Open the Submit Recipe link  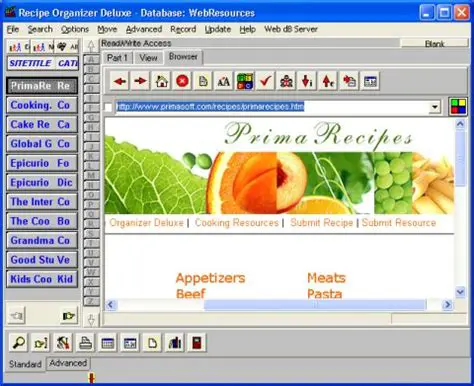322,223
